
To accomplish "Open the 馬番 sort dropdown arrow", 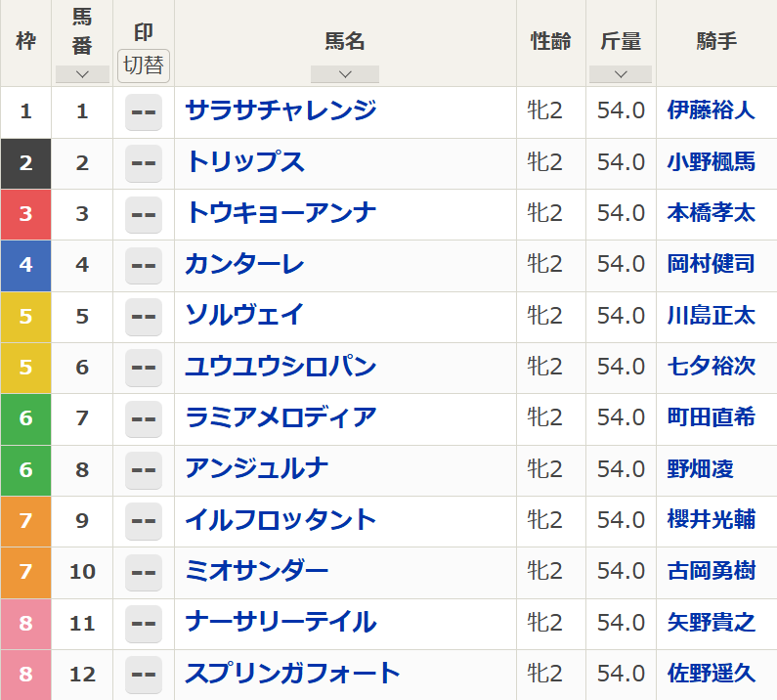I will [82, 74].
